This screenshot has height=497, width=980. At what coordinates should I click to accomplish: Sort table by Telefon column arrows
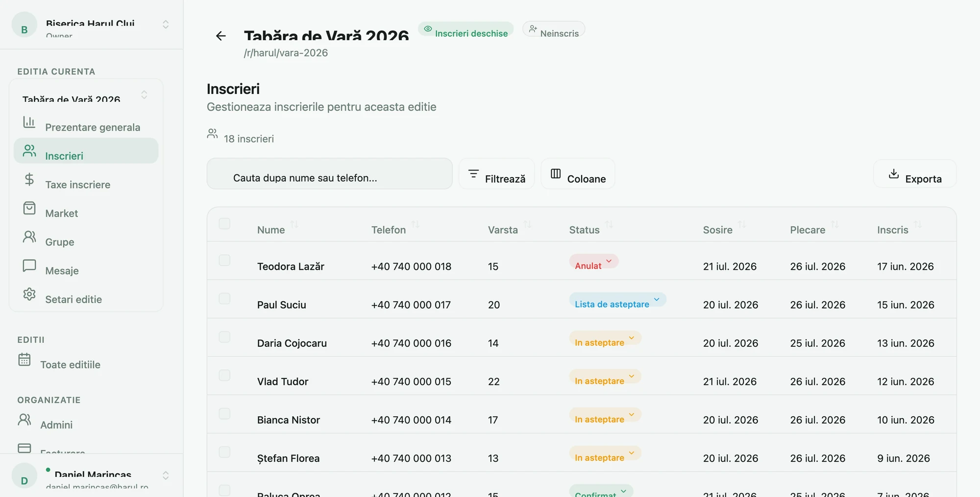tap(416, 224)
